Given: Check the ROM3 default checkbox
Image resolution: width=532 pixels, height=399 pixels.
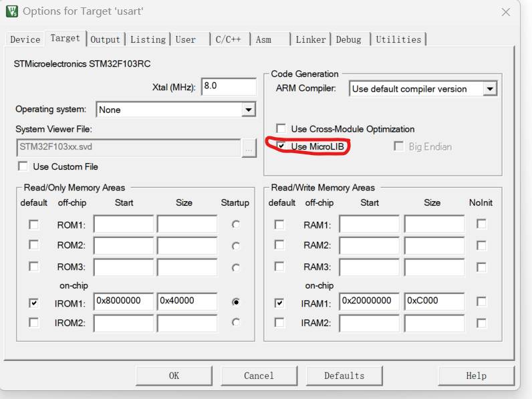Looking at the screenshot, I should (x=33, y=267).
